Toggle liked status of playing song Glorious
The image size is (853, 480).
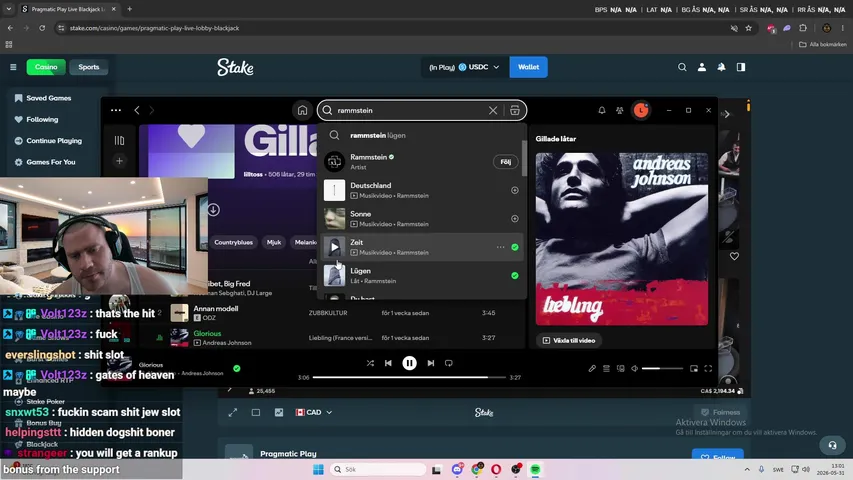[x=237, y=368]
